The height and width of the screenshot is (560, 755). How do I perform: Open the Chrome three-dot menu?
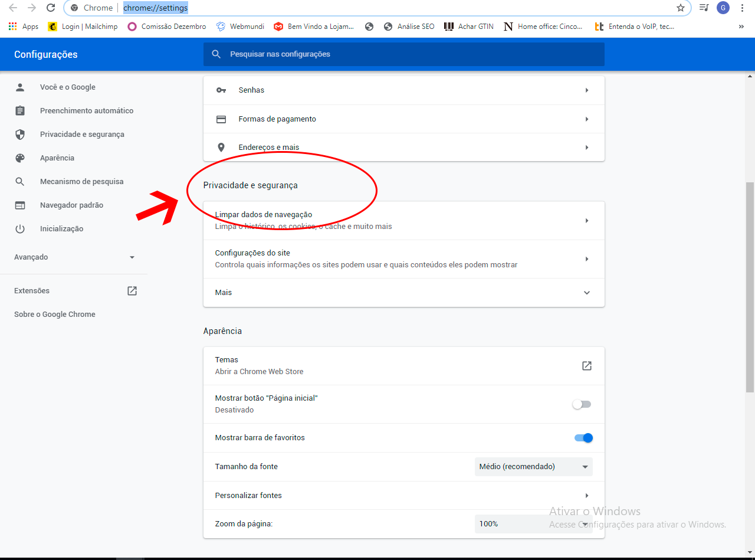pyautogui.click(x=742, y=8)
